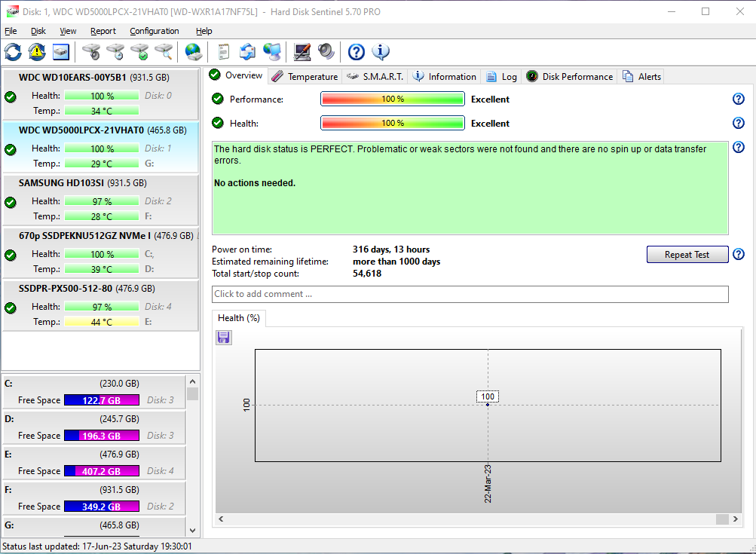Click the 'more than 1000 days' lifetime value

point(396,262)
